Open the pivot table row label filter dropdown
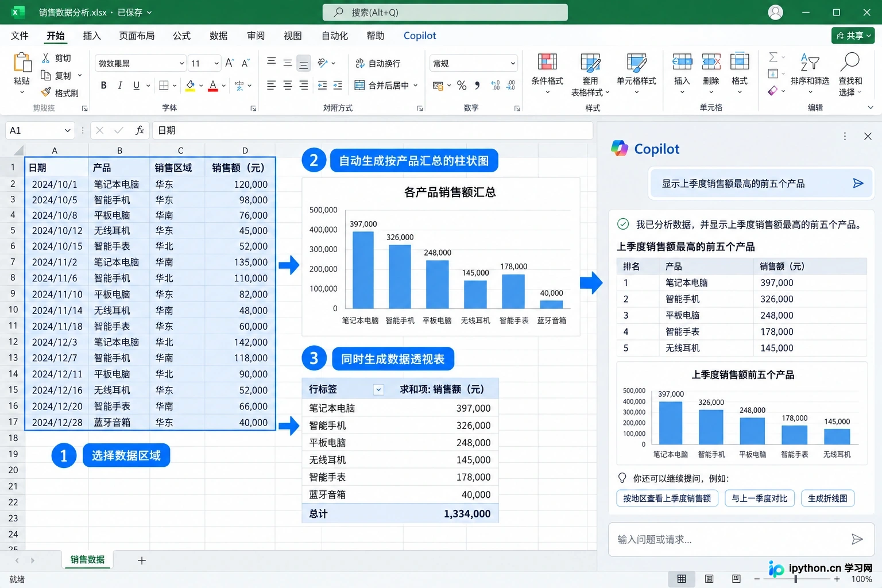This screenshot has width=882, height=588. pyautogui.click(x=378, y=390)
